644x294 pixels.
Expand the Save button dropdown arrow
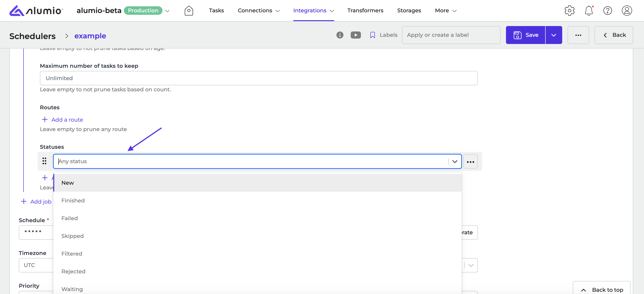coord(553,35)
